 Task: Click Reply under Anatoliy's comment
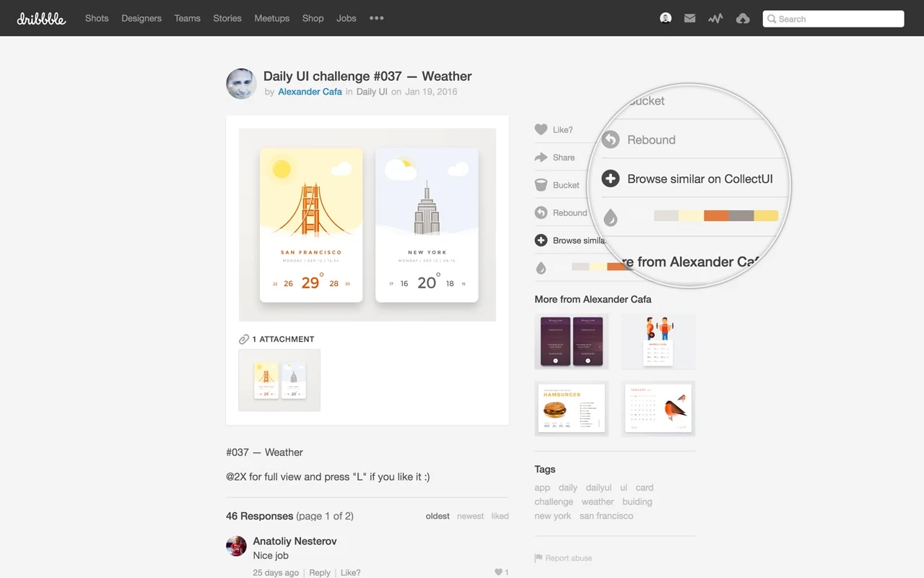click(x=320, y=572)
